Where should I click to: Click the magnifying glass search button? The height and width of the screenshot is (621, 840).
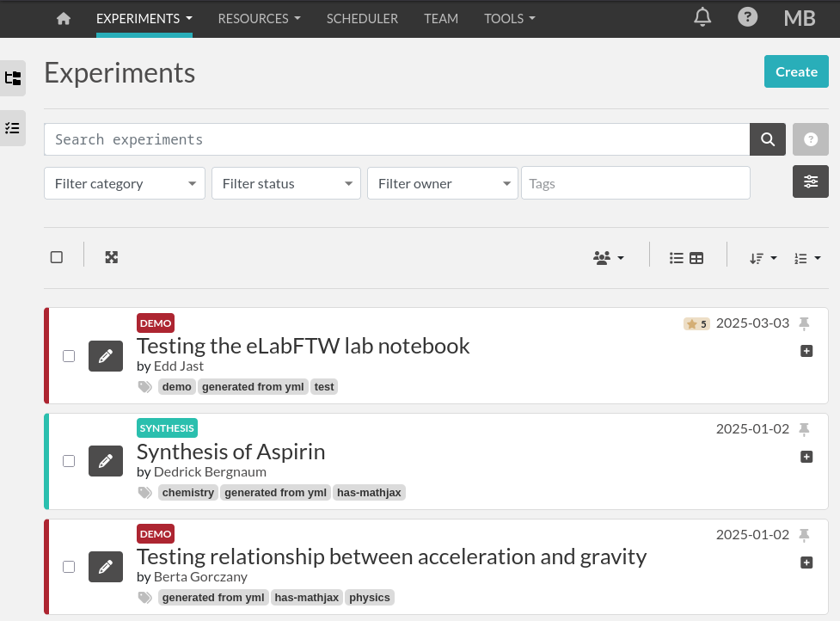point(768,139)
